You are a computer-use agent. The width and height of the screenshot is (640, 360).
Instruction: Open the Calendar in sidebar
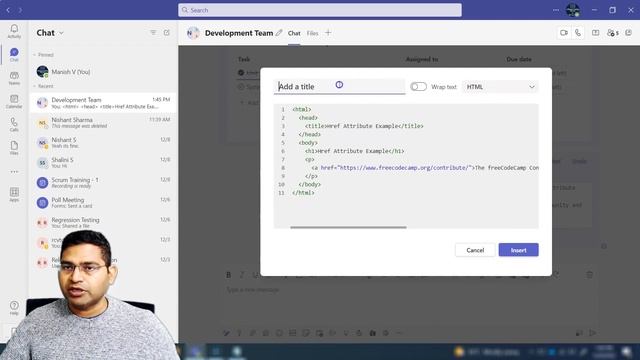pos(14,101)
